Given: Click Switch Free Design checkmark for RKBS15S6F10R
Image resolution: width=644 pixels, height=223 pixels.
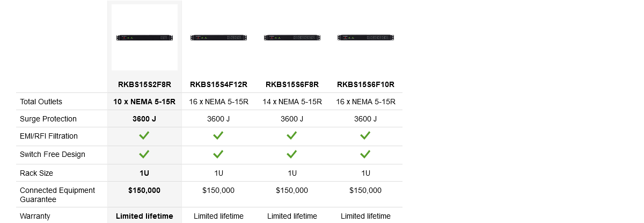Looking at the screenshot, I should (x=365, y=154).
